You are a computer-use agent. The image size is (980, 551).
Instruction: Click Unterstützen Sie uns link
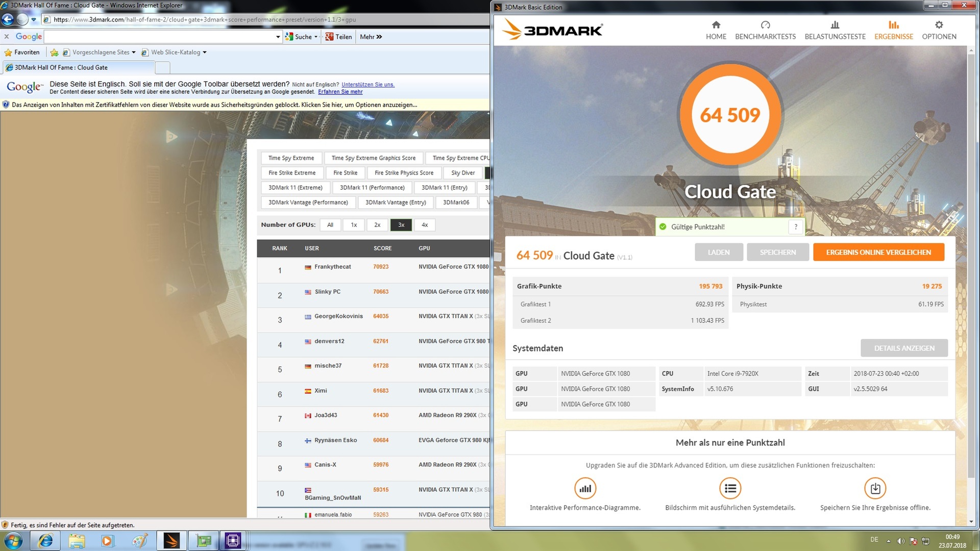pos(367,85)
